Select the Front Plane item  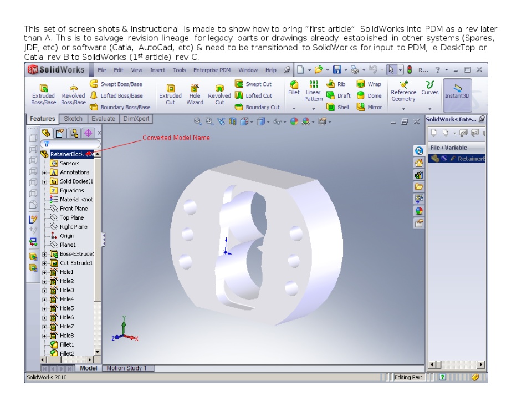pyautogui.click(x=69, y=209)
